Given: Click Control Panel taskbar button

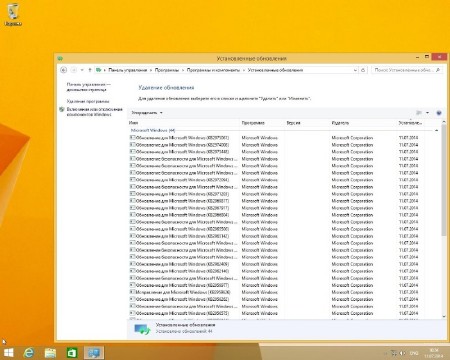Looking at the screenshot, I should (94, 353).
